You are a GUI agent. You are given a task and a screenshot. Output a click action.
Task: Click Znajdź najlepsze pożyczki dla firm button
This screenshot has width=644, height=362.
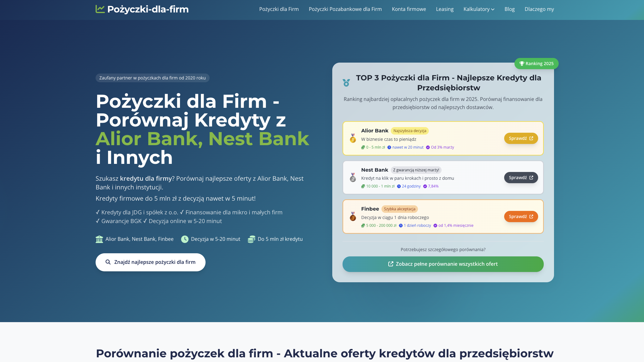pos(150,262)
